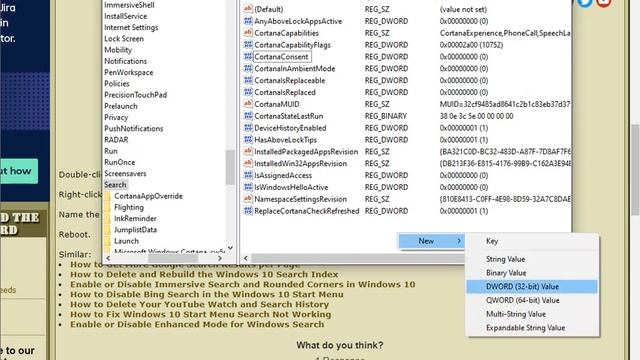Select the PrecisionTouchPad registry key

point(136,95)
